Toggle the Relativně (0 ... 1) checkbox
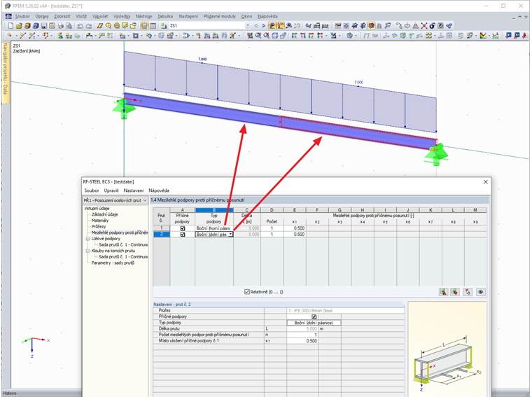The width and height of the screenshot is (532, 397). [x=247, y=292]
